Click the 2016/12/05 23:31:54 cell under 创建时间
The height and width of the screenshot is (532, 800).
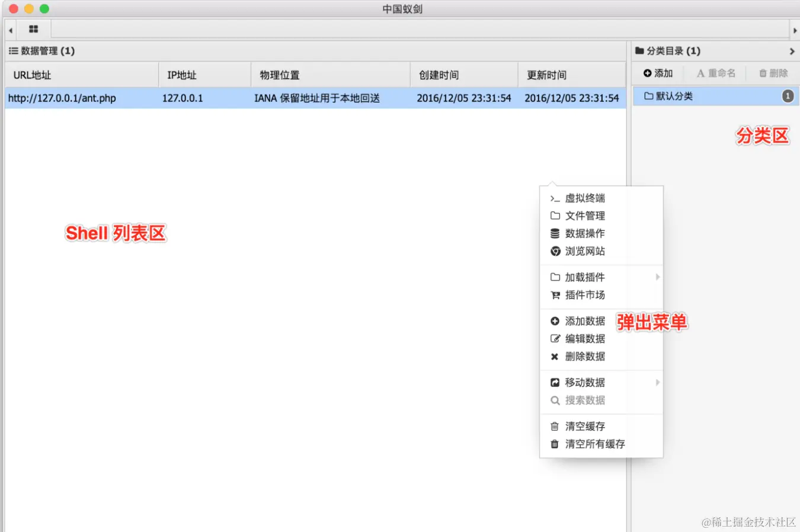tap(464, 98)
